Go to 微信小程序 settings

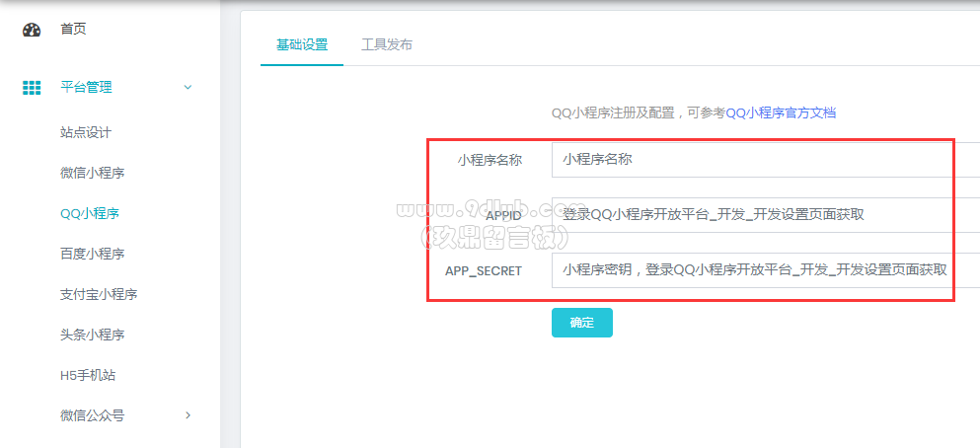pos(93,173)
